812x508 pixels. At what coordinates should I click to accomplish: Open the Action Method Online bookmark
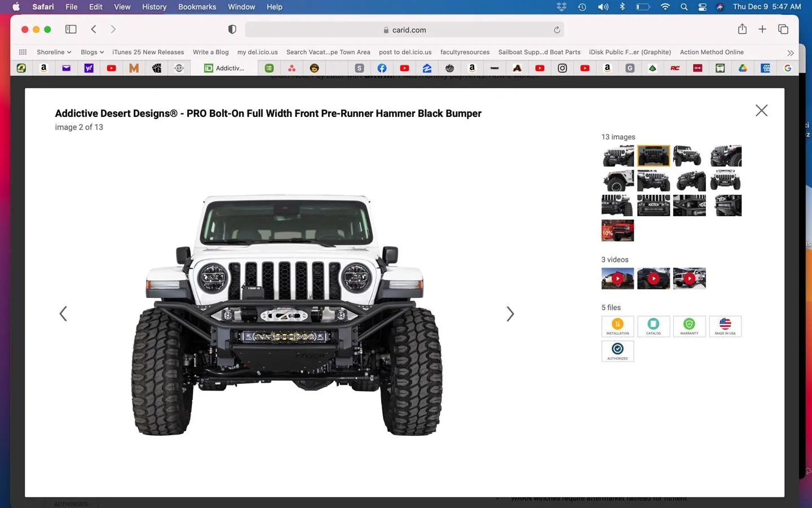tap(712, 52)
